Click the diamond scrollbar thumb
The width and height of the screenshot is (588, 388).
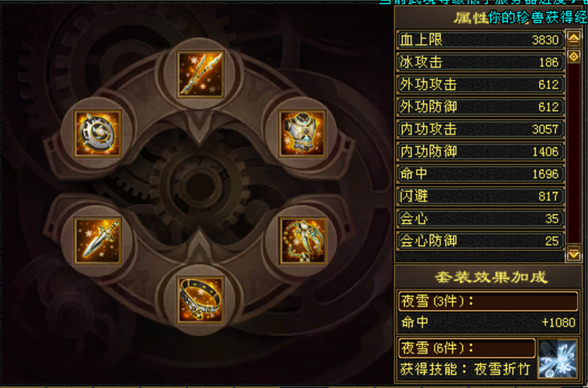(574, 57)
